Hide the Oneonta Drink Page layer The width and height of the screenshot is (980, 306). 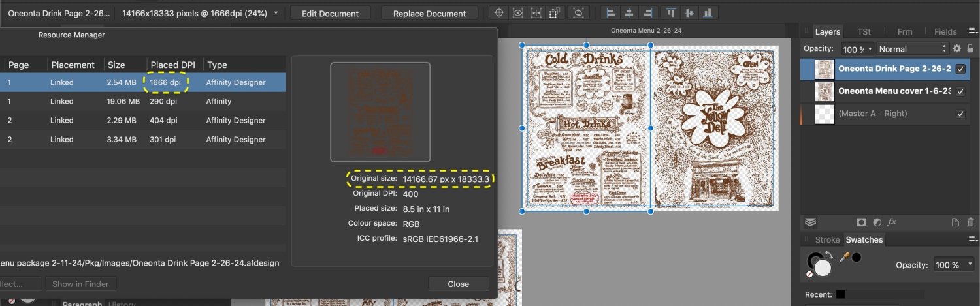click(960, 69)
